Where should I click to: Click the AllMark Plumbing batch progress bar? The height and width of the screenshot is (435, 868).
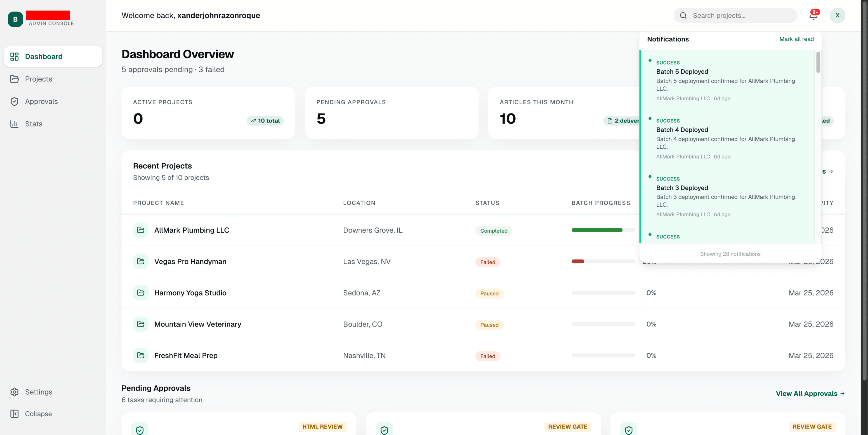pos(603,230)
